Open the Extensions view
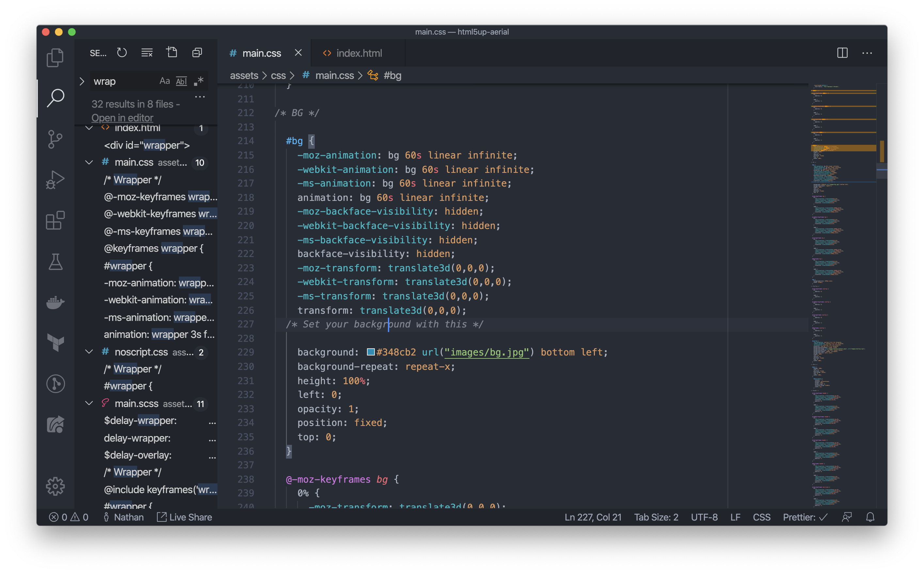This screenshot has width=924, height=574. 55,220
